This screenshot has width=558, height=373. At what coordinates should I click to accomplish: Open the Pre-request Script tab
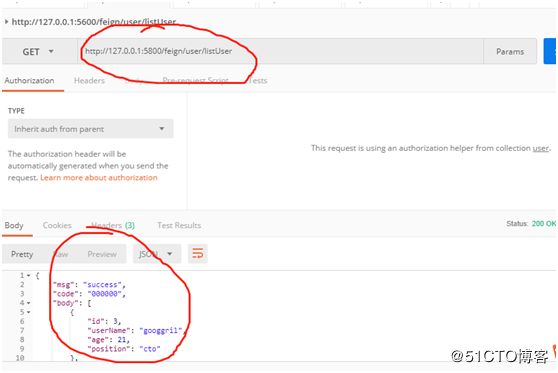tap(195, 80)
